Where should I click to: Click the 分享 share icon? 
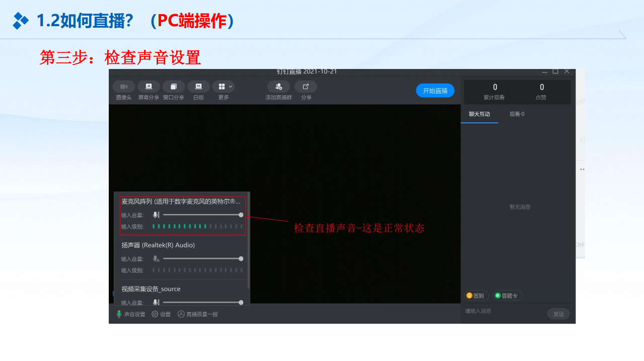pos(306,87)
